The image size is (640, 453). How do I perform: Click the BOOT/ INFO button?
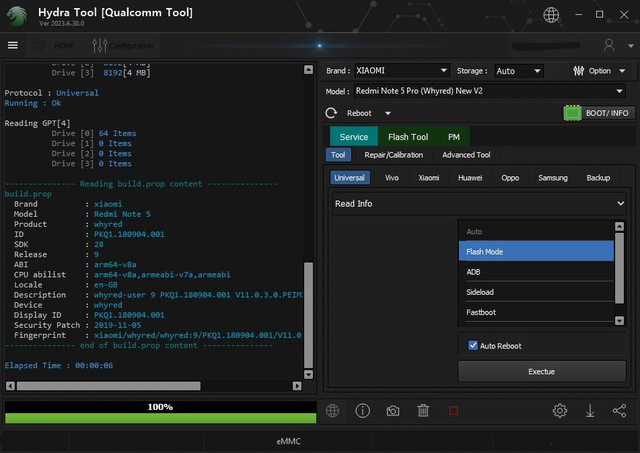pyautogui.click(x=598, y=113)
